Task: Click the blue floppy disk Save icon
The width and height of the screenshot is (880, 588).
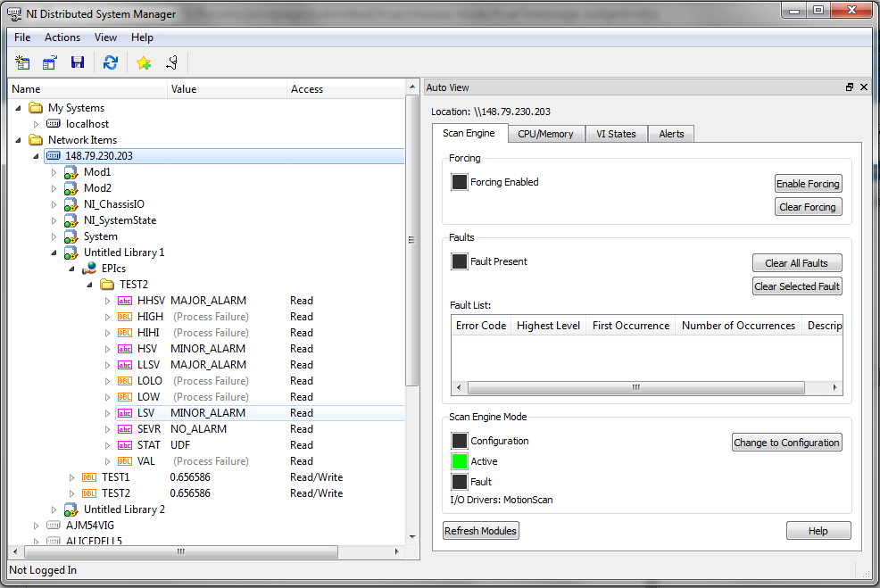Action: pyautogui.click(x=78, y=62)
